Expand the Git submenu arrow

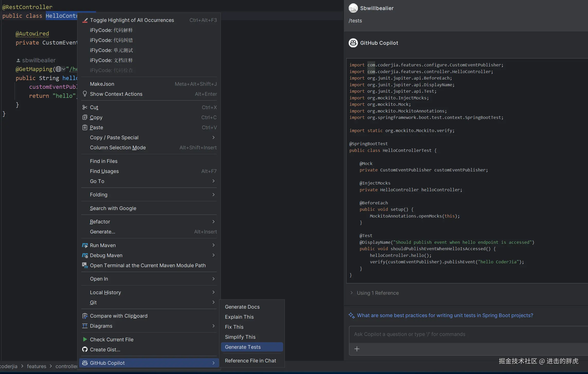coord(213,302)
